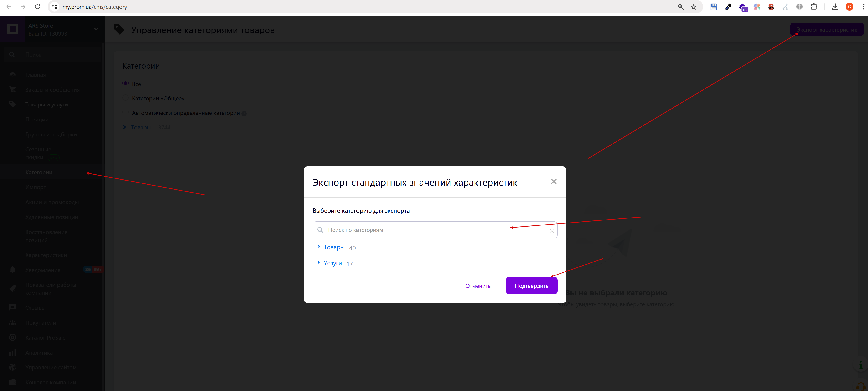Open the Услуги link with 17
Screen dimensions: 868x391
(x=333, y=263)
